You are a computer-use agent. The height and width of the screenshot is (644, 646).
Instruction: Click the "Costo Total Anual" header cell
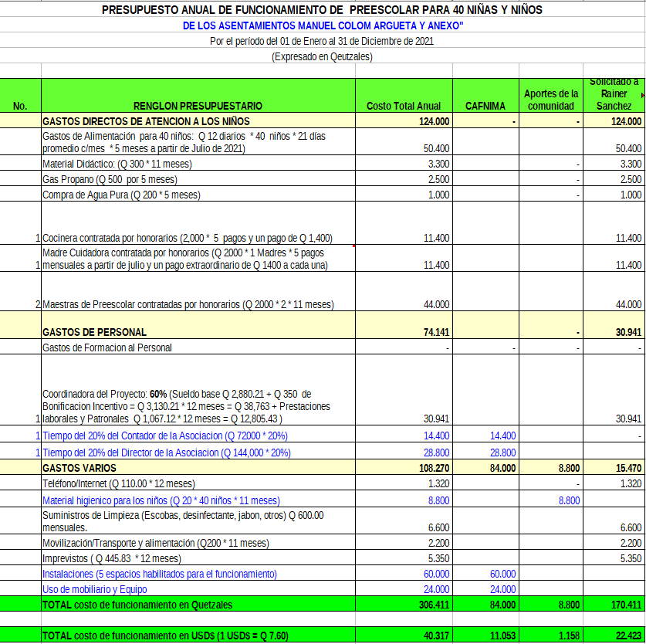tap(404, 106)
